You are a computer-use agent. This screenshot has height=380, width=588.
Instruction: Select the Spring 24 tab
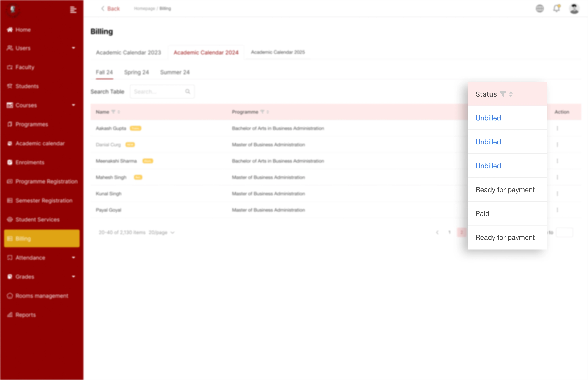click(136, 72)
